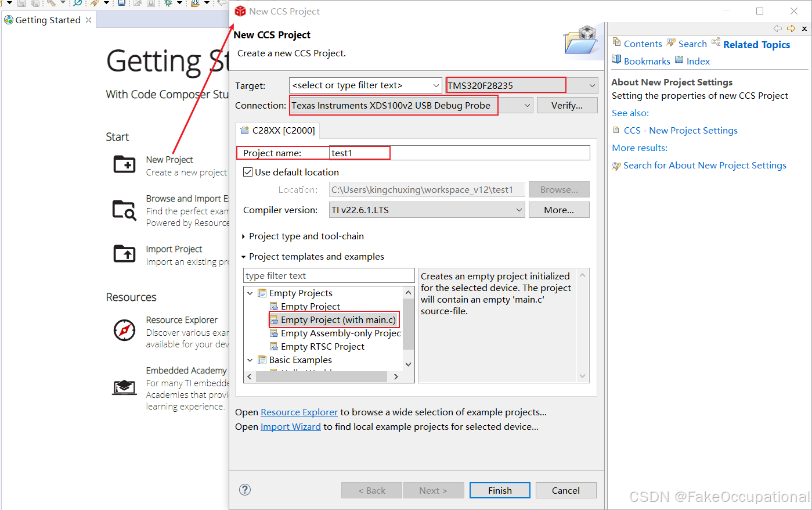This screenshot has width=812, height=510.
Task: Click the Debug bug icon in toolbar
Action: [x=168, y=3]
